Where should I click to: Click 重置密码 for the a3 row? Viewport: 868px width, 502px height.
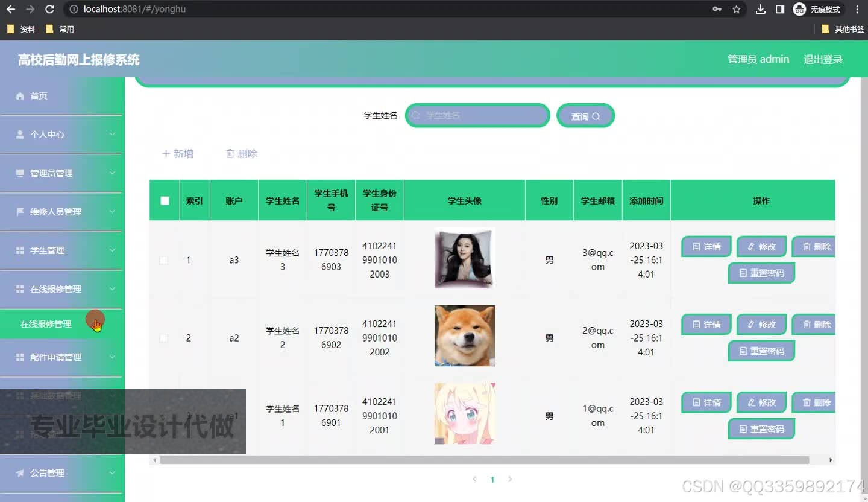point(761,273)
